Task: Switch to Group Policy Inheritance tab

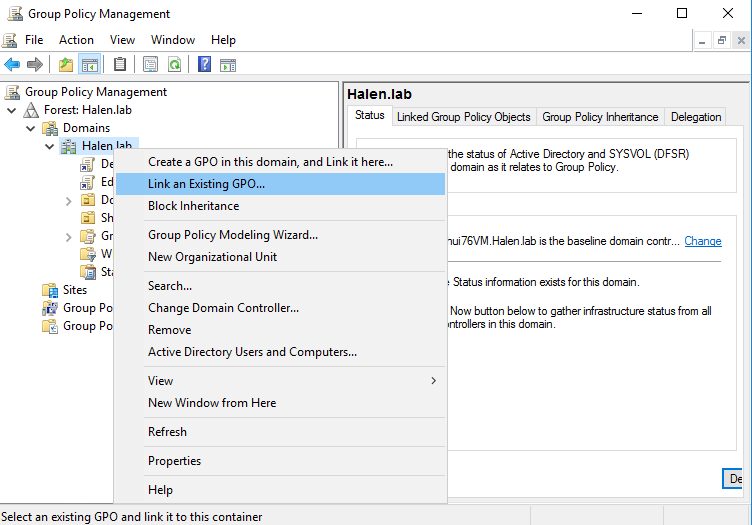Action: pos(600,117)
